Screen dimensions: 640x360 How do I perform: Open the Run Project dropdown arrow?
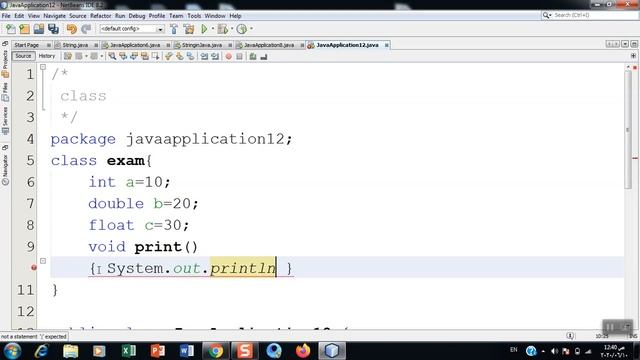[x=212, y=29]
